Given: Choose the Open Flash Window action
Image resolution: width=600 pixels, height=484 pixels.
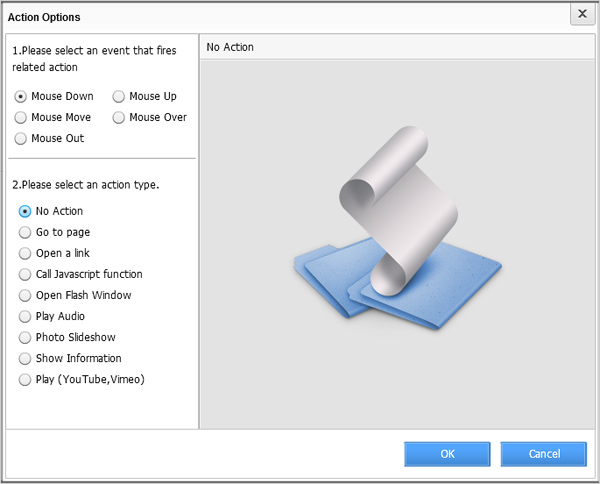Looking at the screenshot, I should [x=25, y=295].
